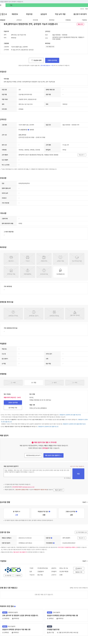
Task: Click the 고용24 site logo
Action: pos(3,14)
